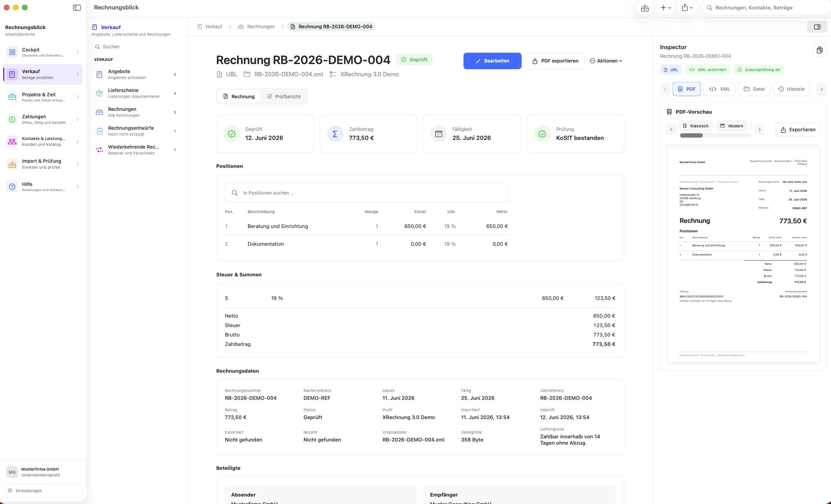
Task: Click the KoSIT bestanden check icon
Action: [542, 134]
